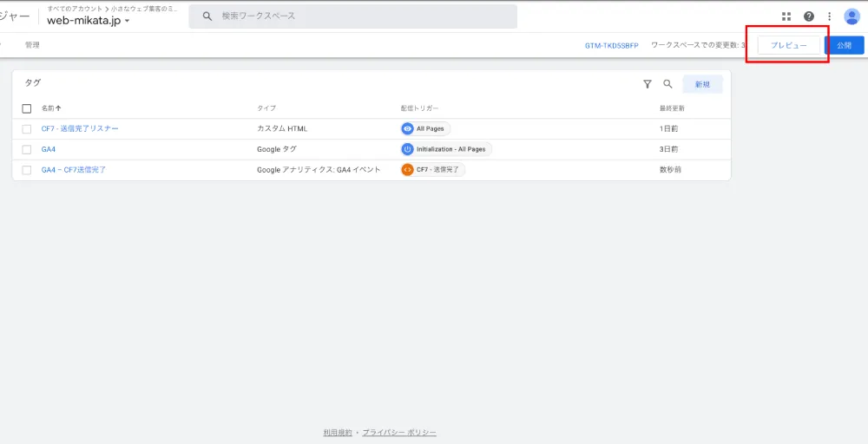Open the user account avatar
Viewport: 868px width, 444px height.
pos(852,16)
